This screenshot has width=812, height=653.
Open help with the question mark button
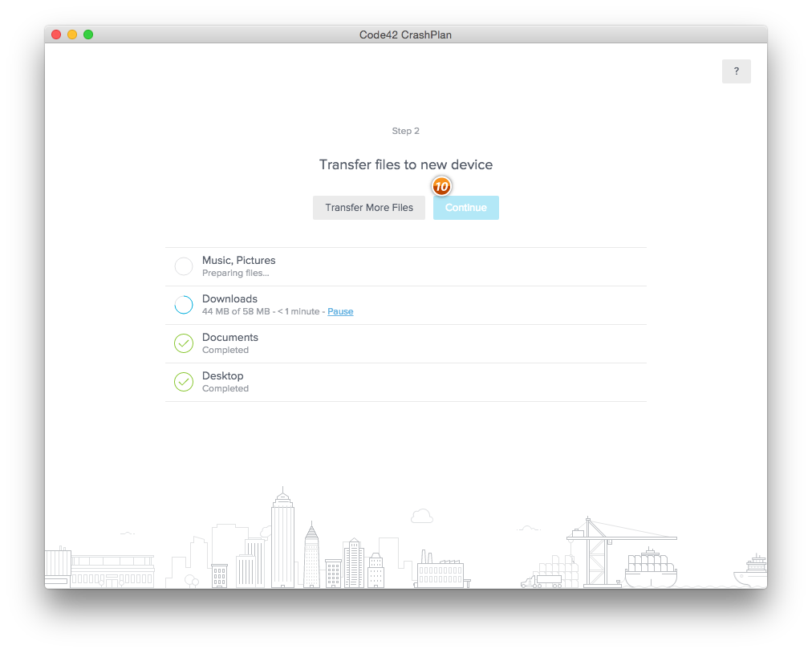click(736, 71)
